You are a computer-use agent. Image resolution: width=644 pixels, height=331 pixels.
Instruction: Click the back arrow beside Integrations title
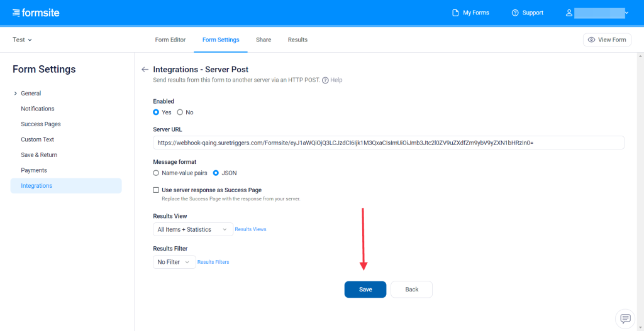pyautogui.click(x=145, y=70)
